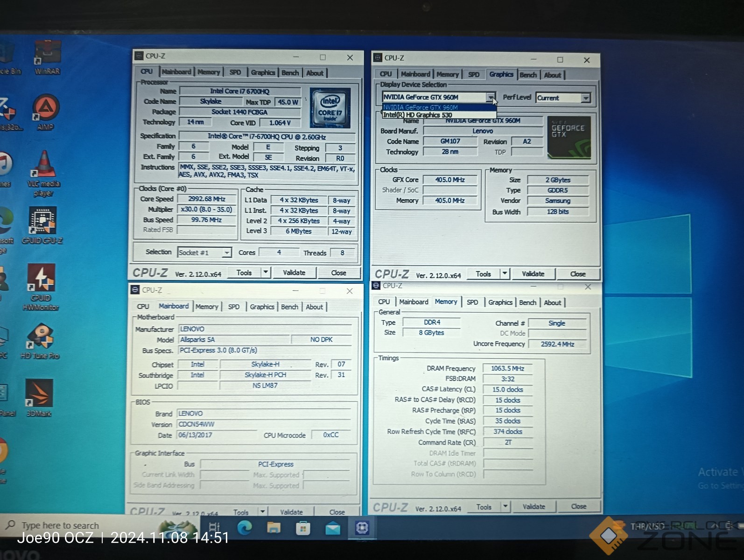
Task: Open Graphics tab in Memory window
Action: point(500,302)
